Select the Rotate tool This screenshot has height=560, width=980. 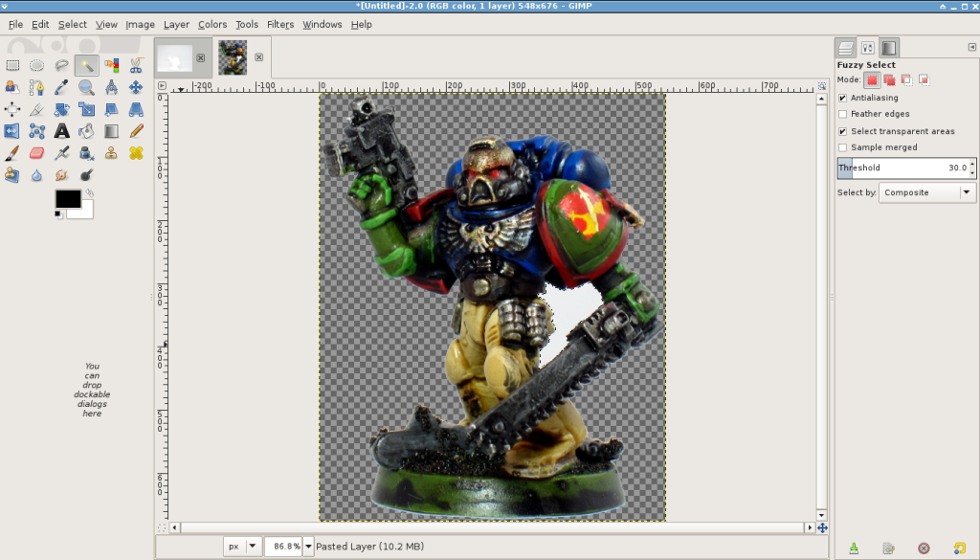pos(61,109)
